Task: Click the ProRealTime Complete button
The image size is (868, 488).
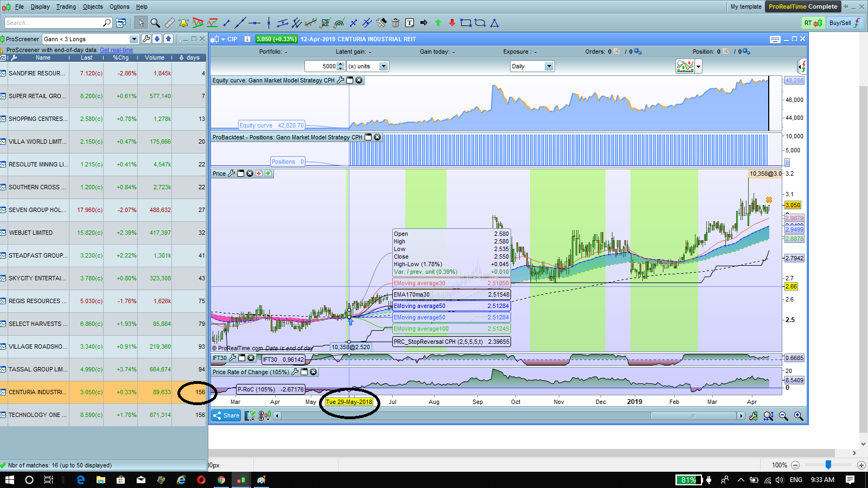Action: (803, 7)
